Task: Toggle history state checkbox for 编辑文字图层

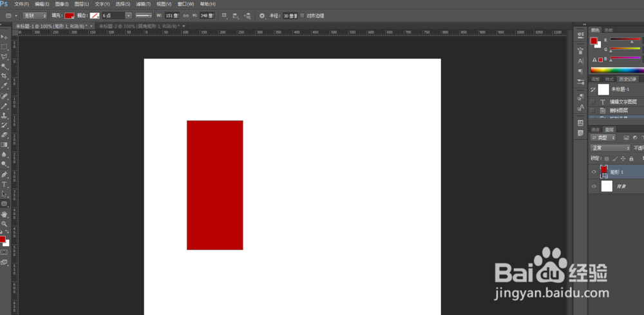Action: pos(592,102)
